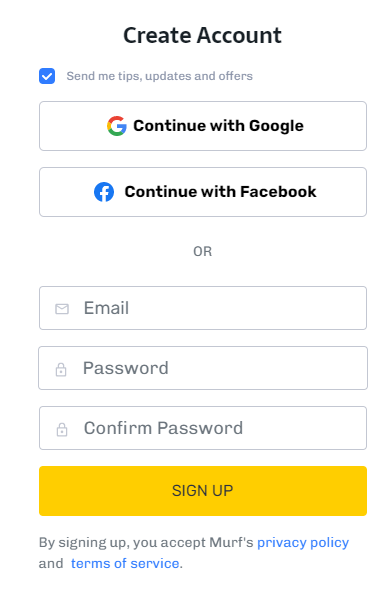Click the 'Send me tips, updates and offers' label

click(159, 76)
